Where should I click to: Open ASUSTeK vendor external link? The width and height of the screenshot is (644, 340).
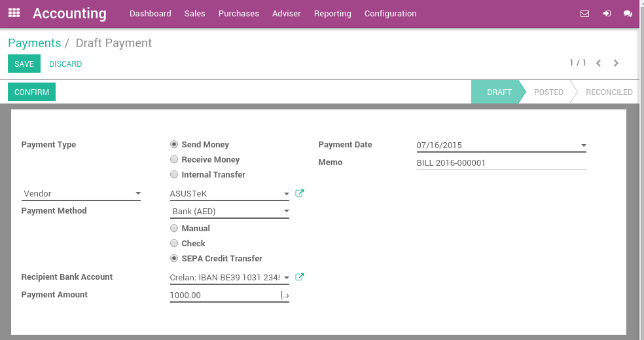point(300,193)
